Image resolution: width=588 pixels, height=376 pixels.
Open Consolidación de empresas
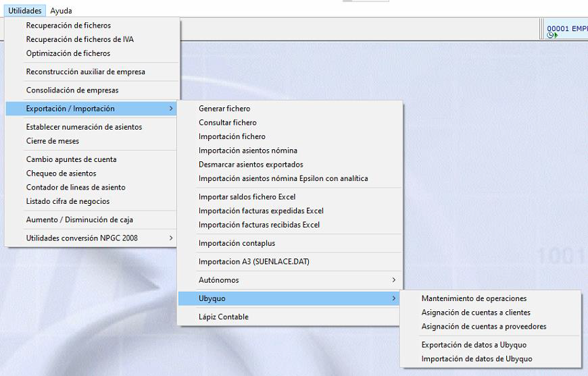coord(92,90)
